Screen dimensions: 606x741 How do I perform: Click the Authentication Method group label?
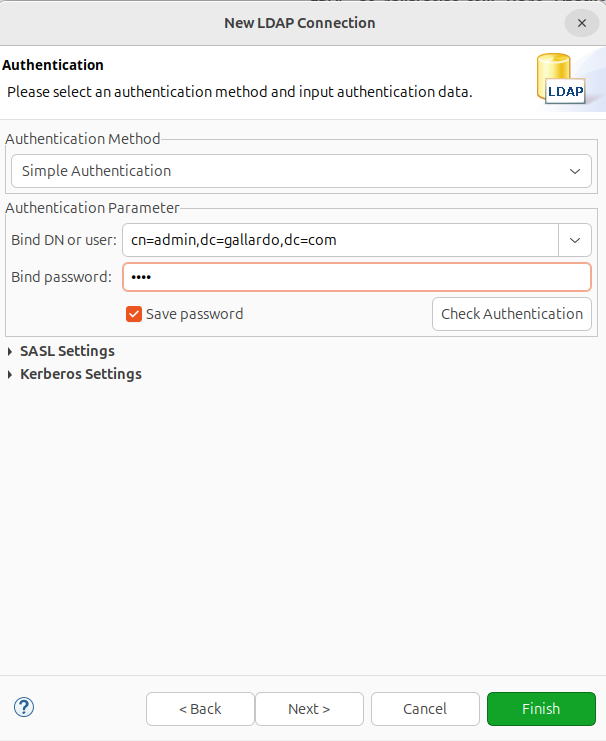pyautogui.click(x=83, y=139)
